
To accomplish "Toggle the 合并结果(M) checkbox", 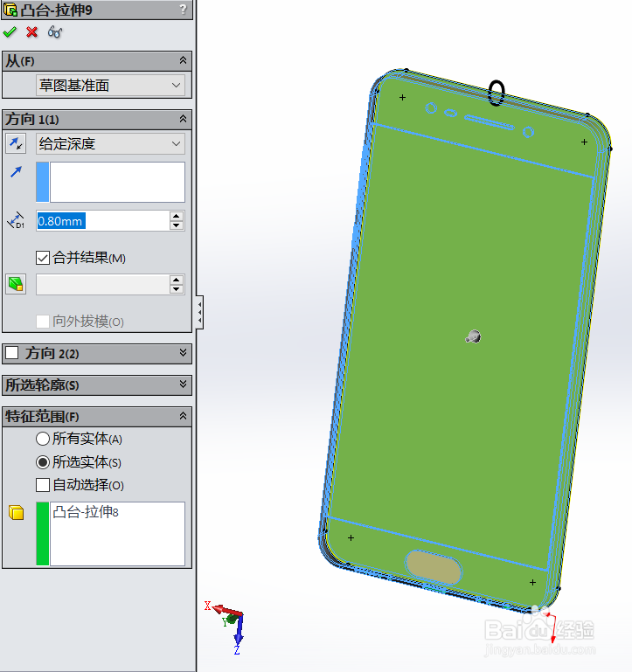I will coord(43,258).
